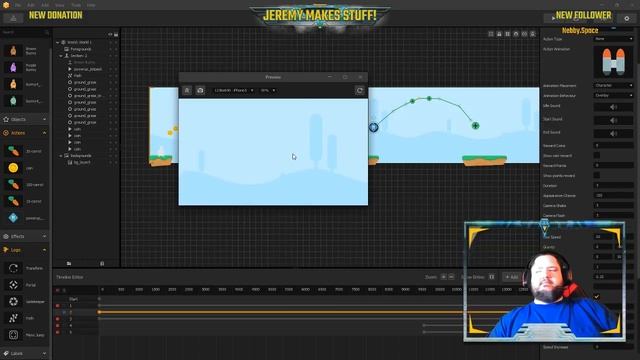
Task: Click the new folder icon below scene tree
Action: (69, 264)
